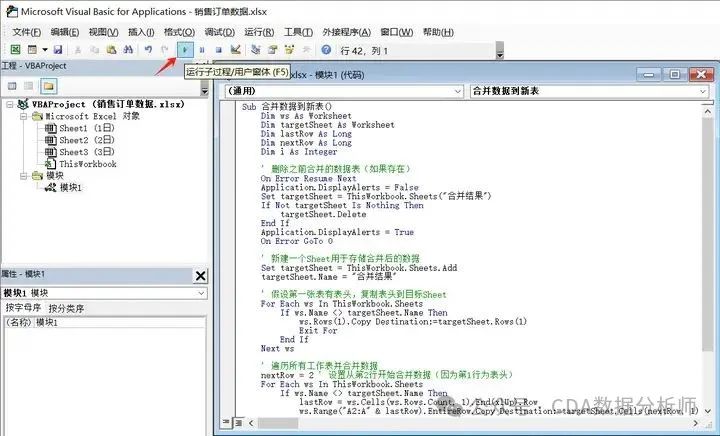Click the code window vertical scroll thumb
Viewport: 720px width, 436px height.
(x=708, y=235)
